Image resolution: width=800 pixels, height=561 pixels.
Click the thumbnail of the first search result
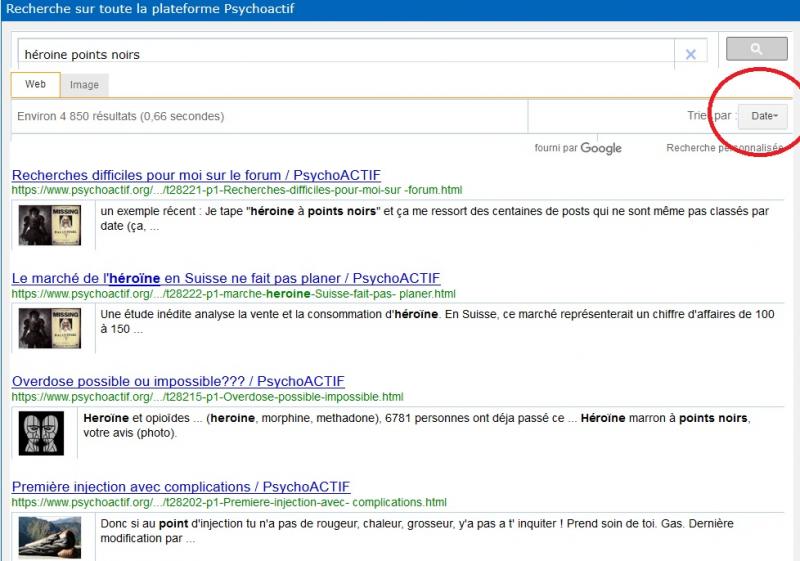click(x=49, y=224)
